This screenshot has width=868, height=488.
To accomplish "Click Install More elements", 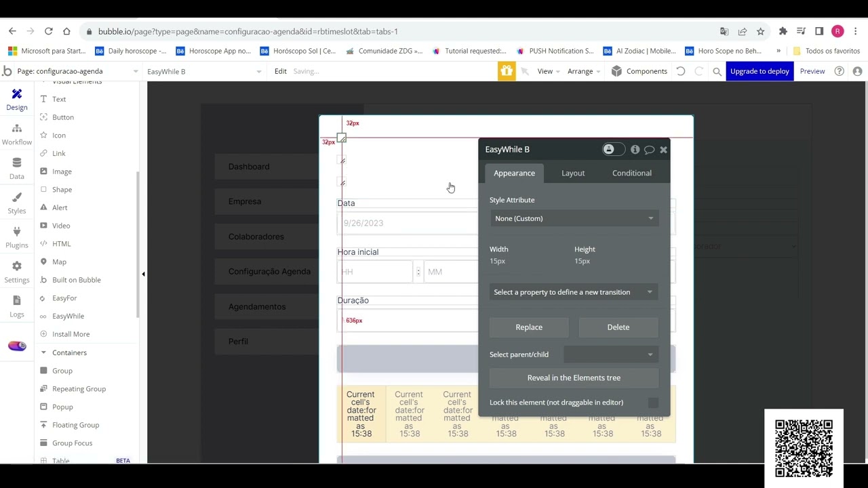I will 71,334.
